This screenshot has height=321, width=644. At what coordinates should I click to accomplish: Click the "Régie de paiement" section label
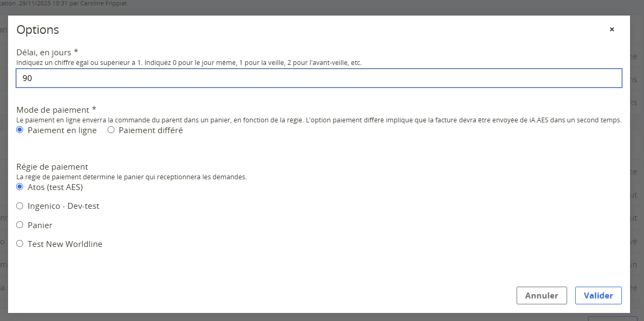(52, 166)
